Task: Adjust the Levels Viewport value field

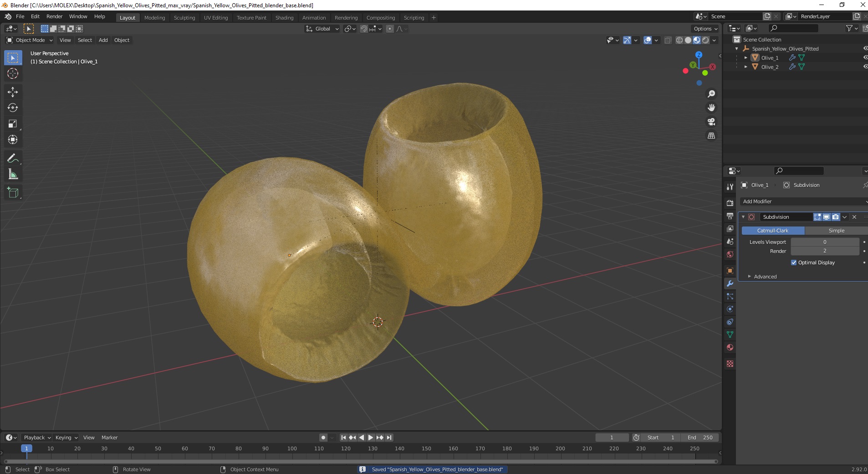Action: click(825, 242)
